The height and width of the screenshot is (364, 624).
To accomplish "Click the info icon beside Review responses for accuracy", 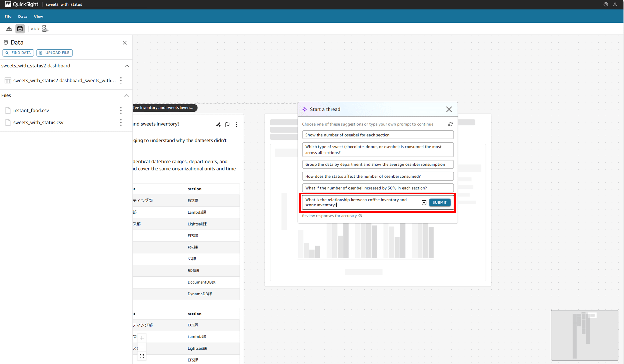I will [360, 216].
